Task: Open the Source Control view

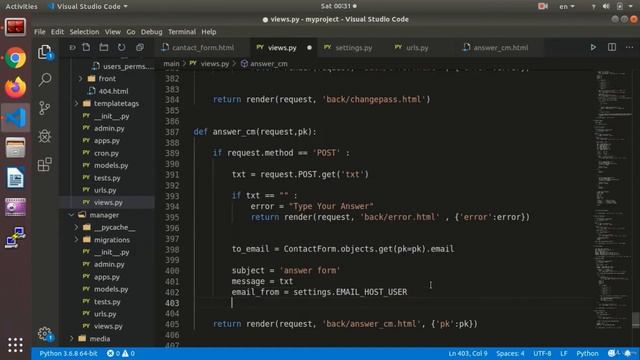Action: point(44,108)
